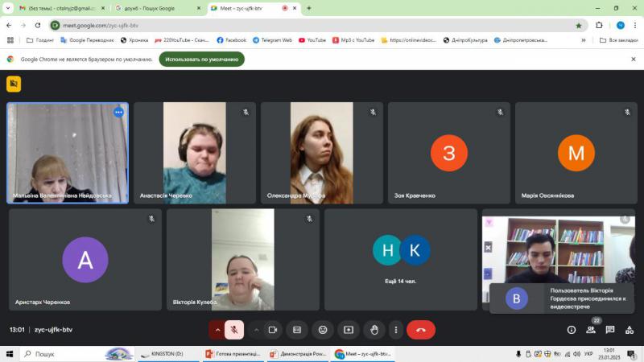The image size is (644, 362).
Task: Show the participants list icon
Action: click(591, 330)
